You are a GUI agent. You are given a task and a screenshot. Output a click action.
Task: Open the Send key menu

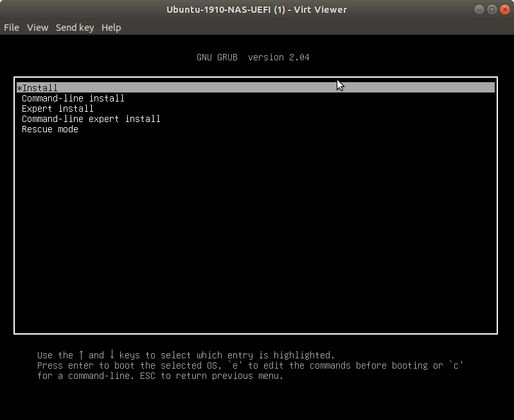(75, 28)
